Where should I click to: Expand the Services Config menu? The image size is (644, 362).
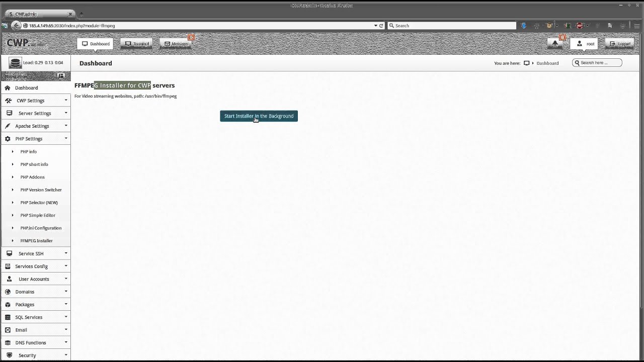click(35, 266)
